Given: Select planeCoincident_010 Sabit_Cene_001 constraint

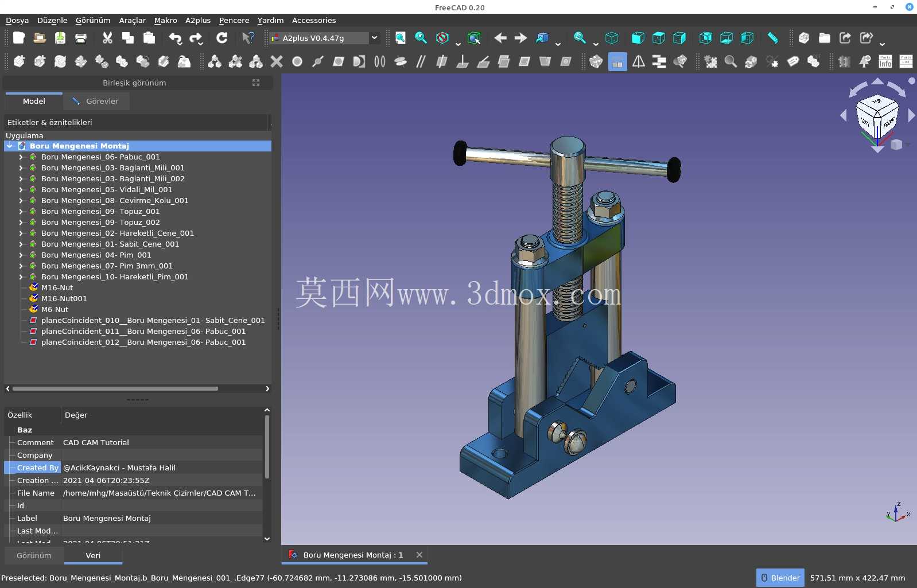Looking at the screenshot, I should tap(153, 320).
